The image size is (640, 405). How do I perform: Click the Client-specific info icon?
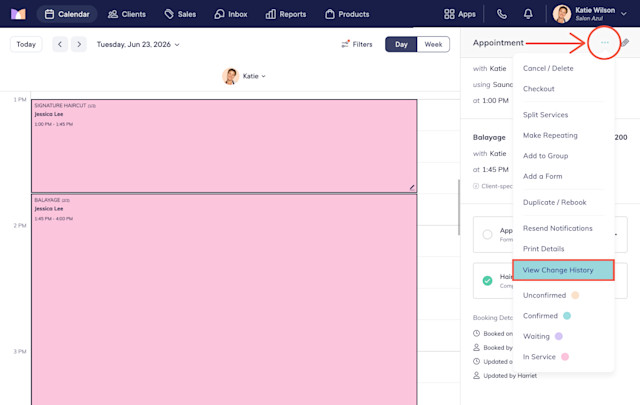tap(476, 186)
